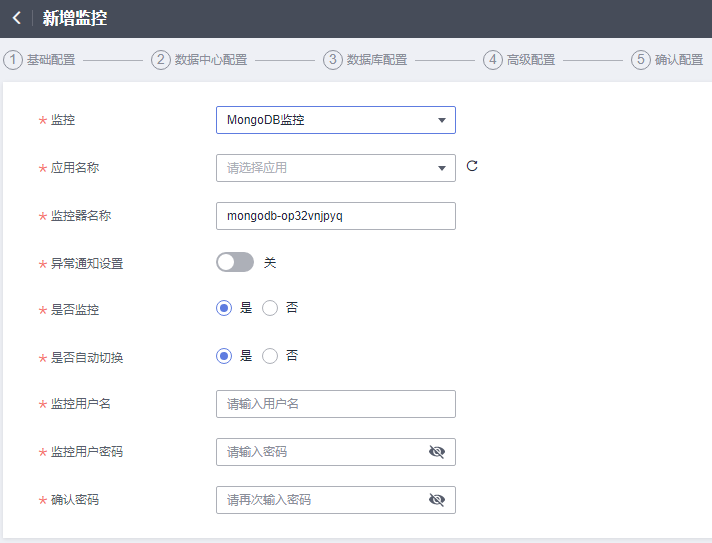Click the step 3 circle icon
The image size is (712, 543).
tap(333, 60)
